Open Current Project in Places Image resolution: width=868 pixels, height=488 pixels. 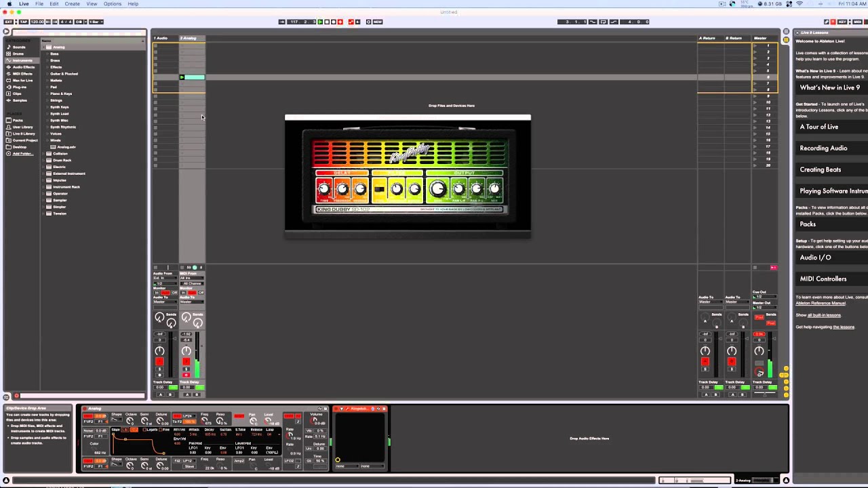pos(25,140)
